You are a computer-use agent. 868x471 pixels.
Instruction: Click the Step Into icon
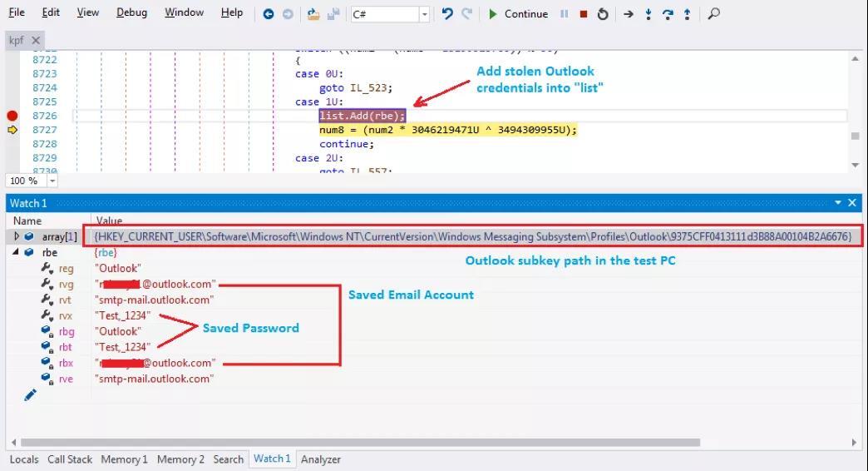649,14
